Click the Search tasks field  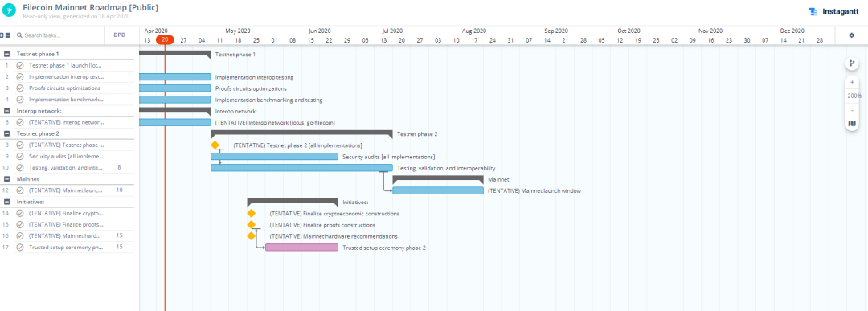click(x=59, y=35)
